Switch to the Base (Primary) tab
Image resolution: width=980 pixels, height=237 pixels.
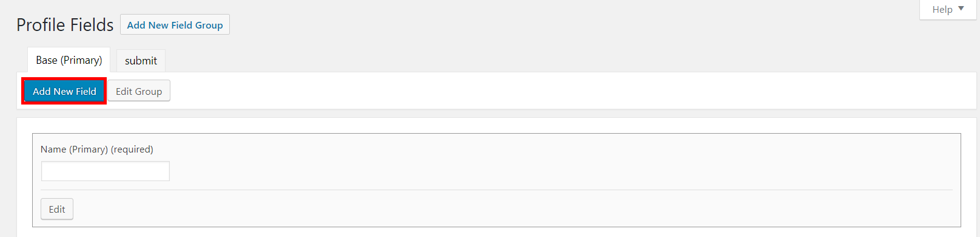(69, 60)
